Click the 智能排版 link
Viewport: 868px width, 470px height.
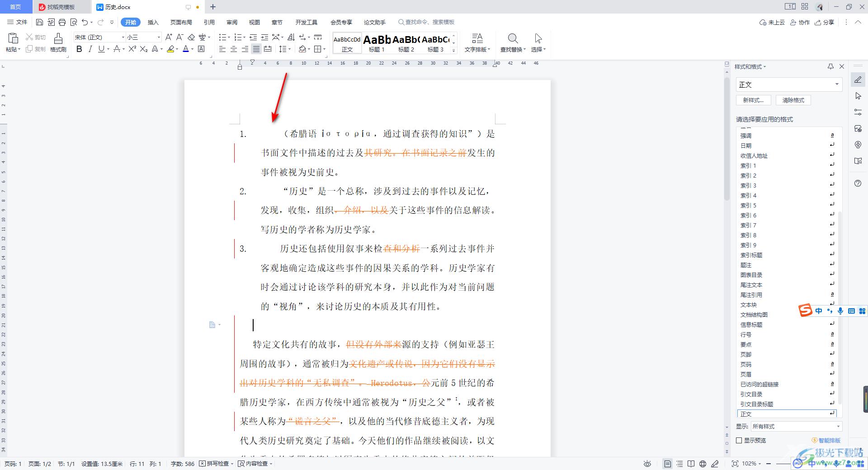pyautogui.click(x=826, y=440)
